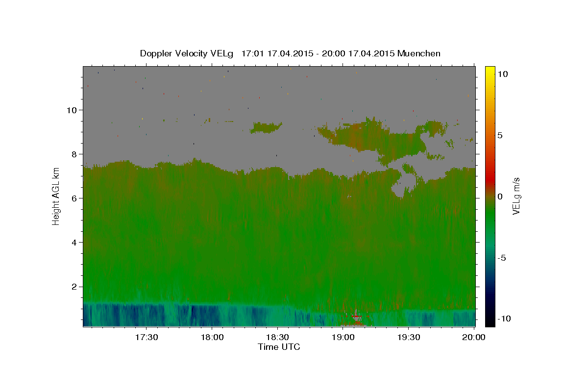Click the plot title 'Doppler Velocity VELg'
The image size is (588, 392).
(186, 53)
